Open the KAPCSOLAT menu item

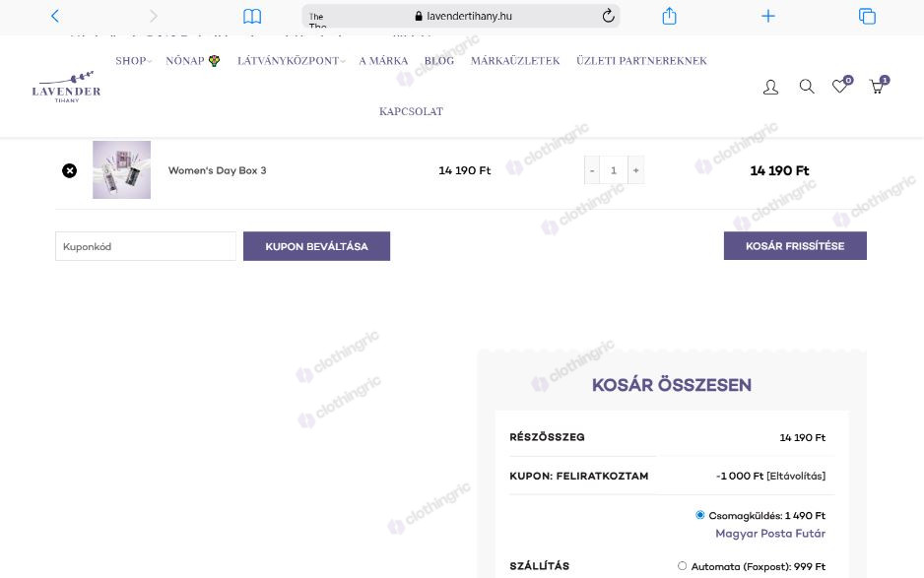(x=411, y=111)
